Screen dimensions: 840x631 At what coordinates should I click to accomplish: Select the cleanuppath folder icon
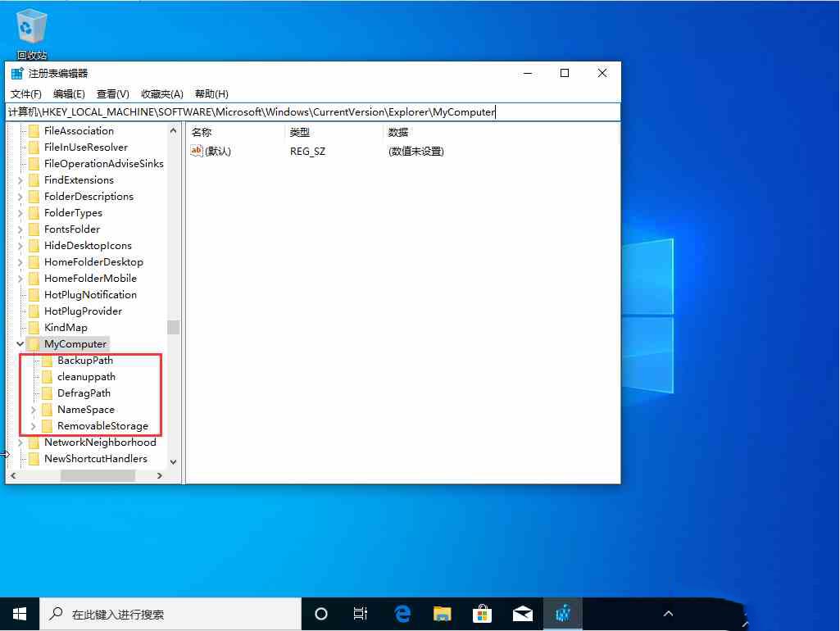click(48, 377)
